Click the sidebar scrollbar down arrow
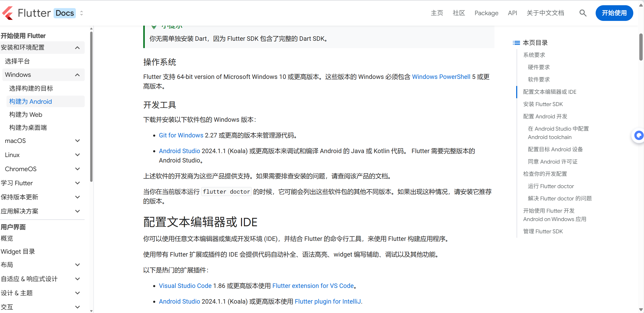Image resolution: width=644 pixels, height=313 pixels. pos(91,311)
